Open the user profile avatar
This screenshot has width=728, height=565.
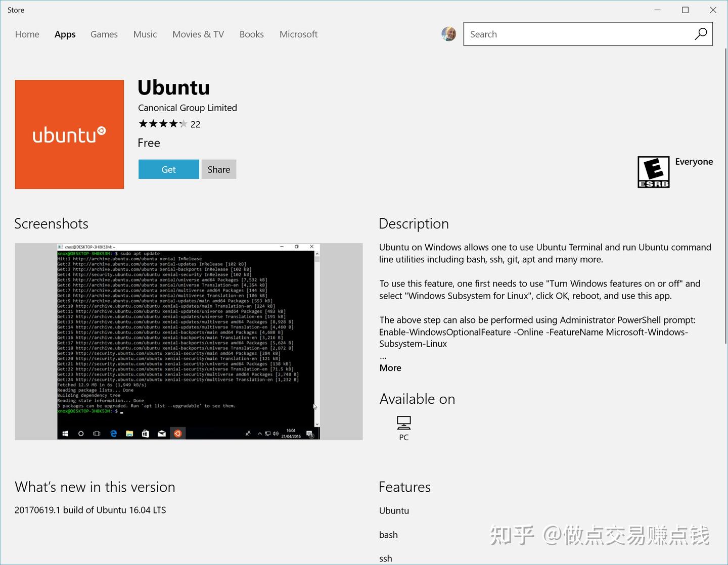tap(448, 34)
